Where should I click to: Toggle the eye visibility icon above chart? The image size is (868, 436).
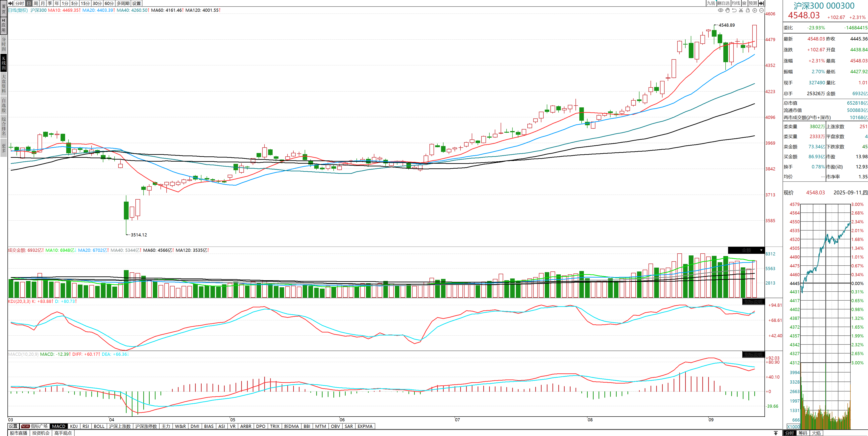(x=720, y=10)
